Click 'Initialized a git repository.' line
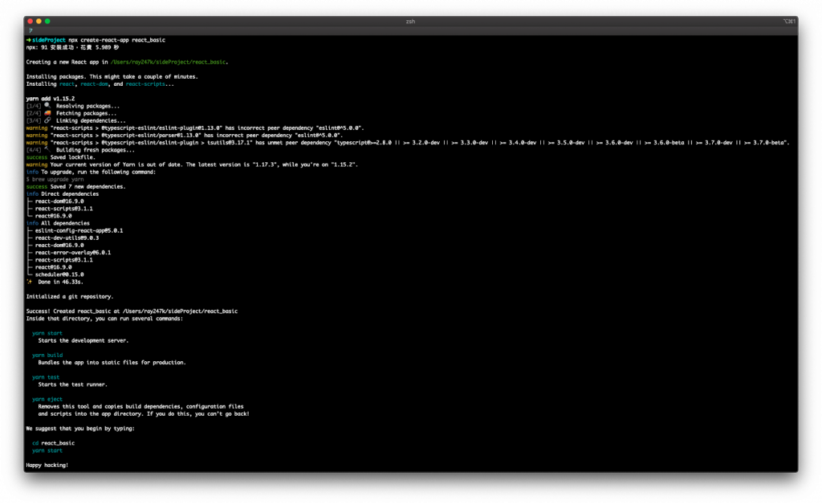This screenshot has width=822, height=504. 70,296
